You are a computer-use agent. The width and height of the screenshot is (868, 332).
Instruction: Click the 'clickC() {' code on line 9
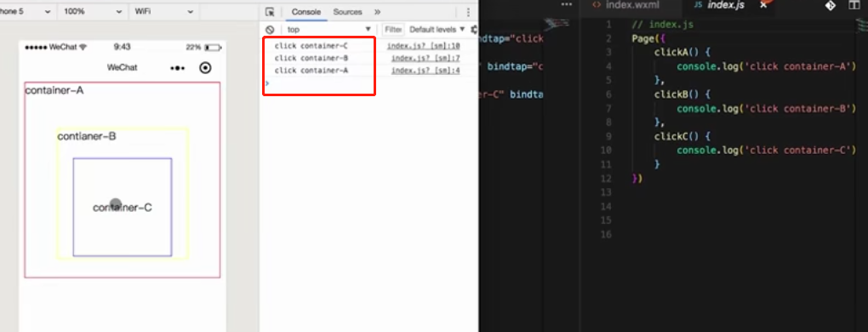(682, 136)
